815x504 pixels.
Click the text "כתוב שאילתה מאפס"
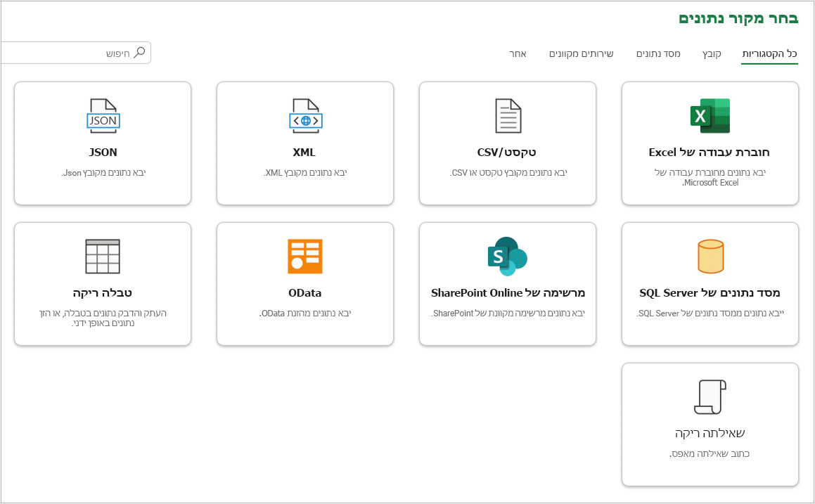710,453
